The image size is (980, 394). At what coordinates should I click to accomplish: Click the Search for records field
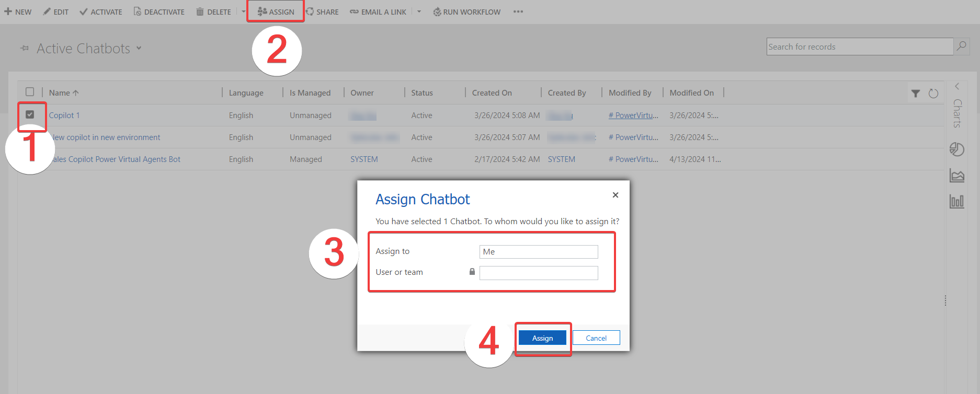pos(860,47)
